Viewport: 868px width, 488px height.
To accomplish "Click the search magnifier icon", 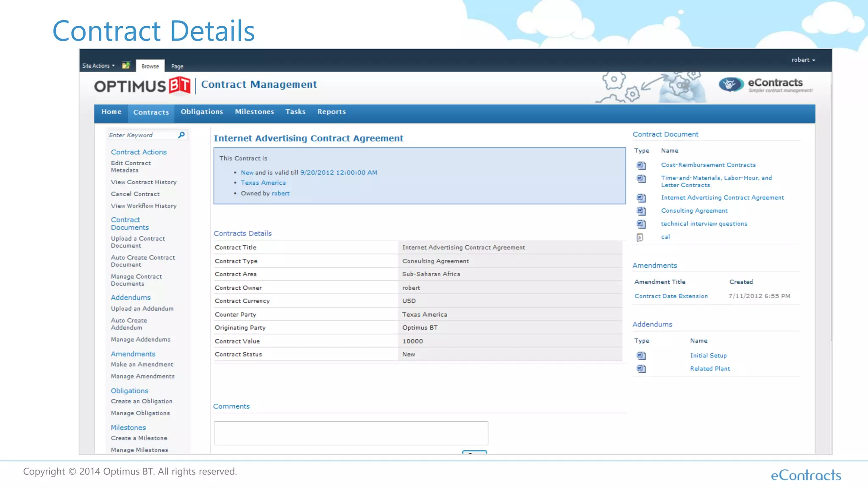I will 181,135.
